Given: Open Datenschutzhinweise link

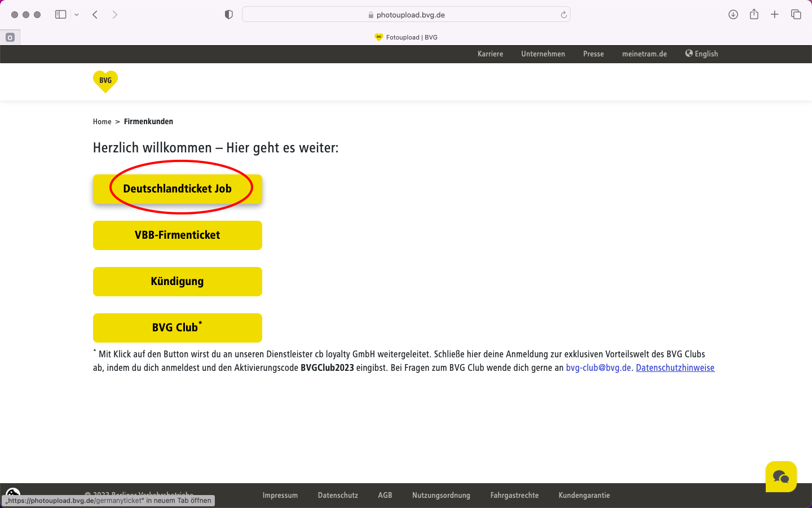Looking at the screenshot, I should click(675, 368).
